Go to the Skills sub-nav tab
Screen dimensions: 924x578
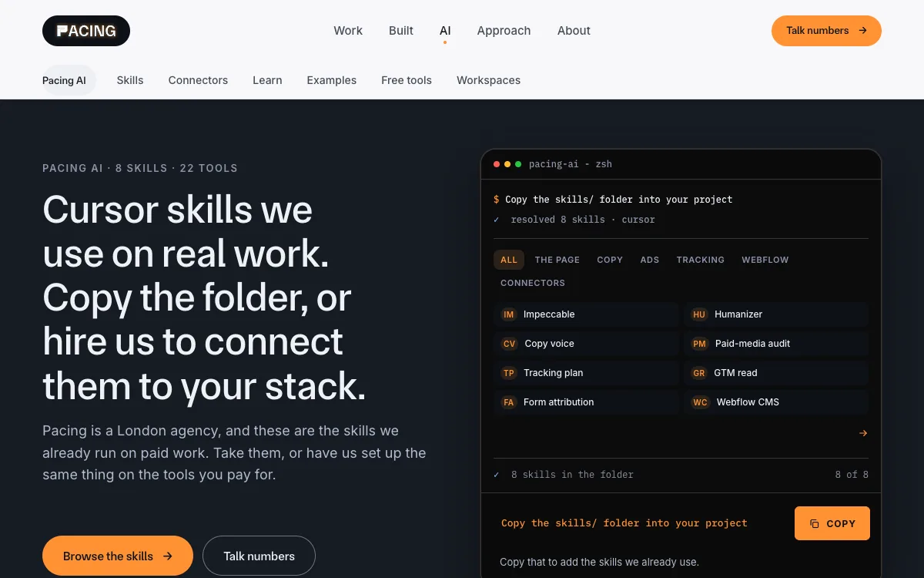tap(130, 80)
